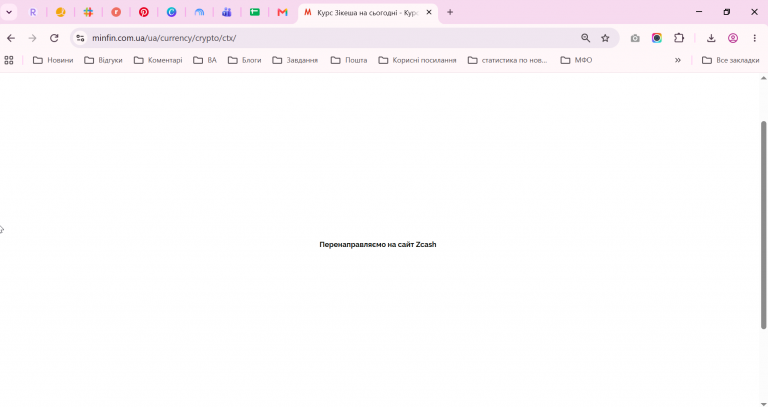Screen dimensions: 768x407
Task: Open the статистика по нов... bookmarks folder
Action: pos(507,60)
